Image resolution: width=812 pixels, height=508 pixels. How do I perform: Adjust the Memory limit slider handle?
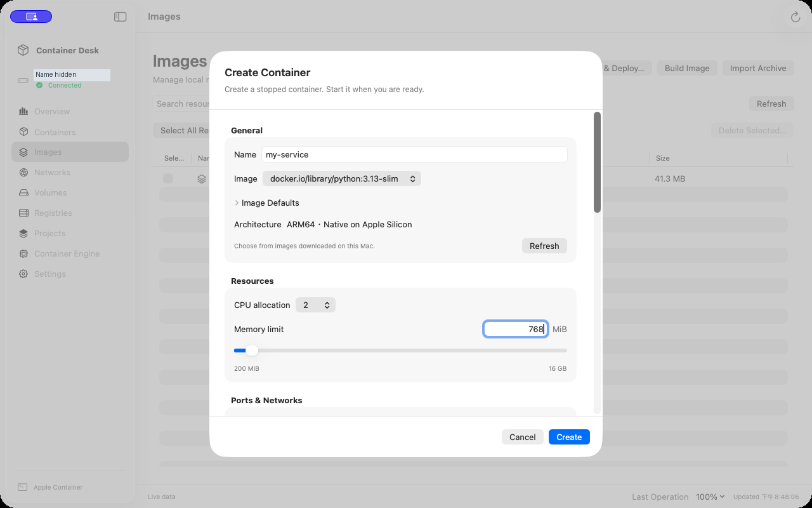point(252,351)
